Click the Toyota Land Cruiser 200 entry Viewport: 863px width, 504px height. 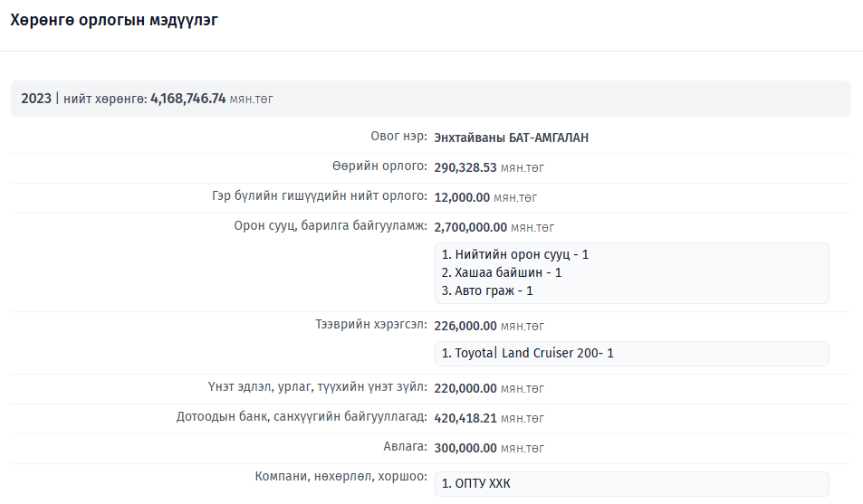click(527, 353)
